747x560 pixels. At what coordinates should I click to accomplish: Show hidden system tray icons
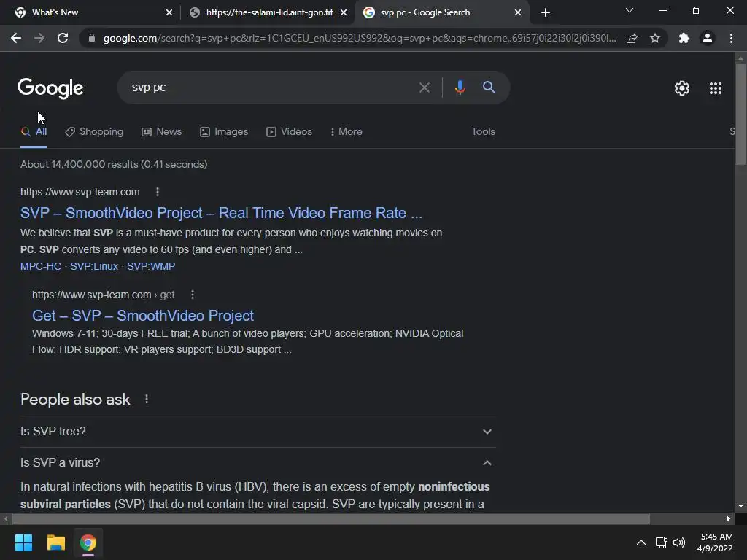[x=641, y=542]
